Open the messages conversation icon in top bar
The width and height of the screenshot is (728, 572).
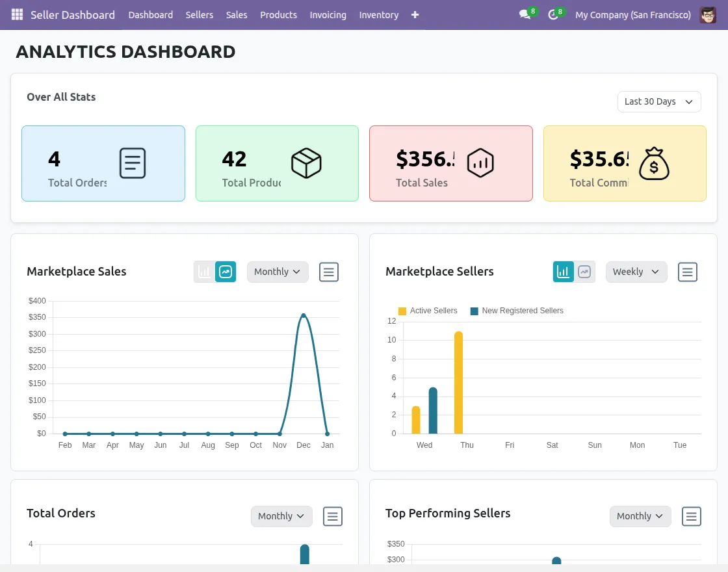pos(525,14)
